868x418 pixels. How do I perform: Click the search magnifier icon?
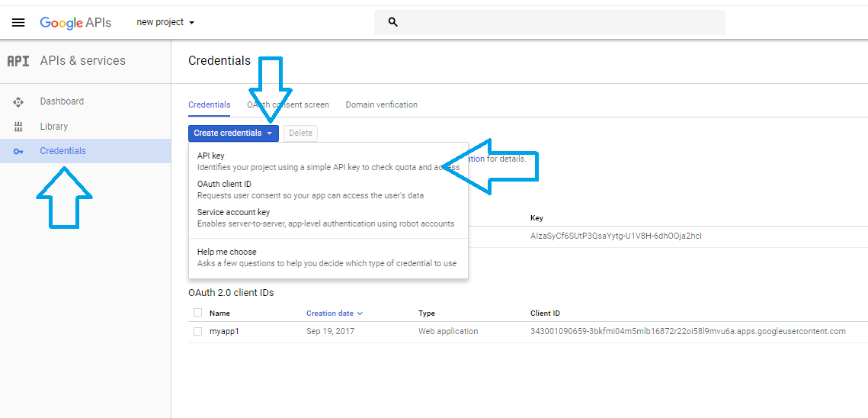pyautogui.click(x=393, y=22)
